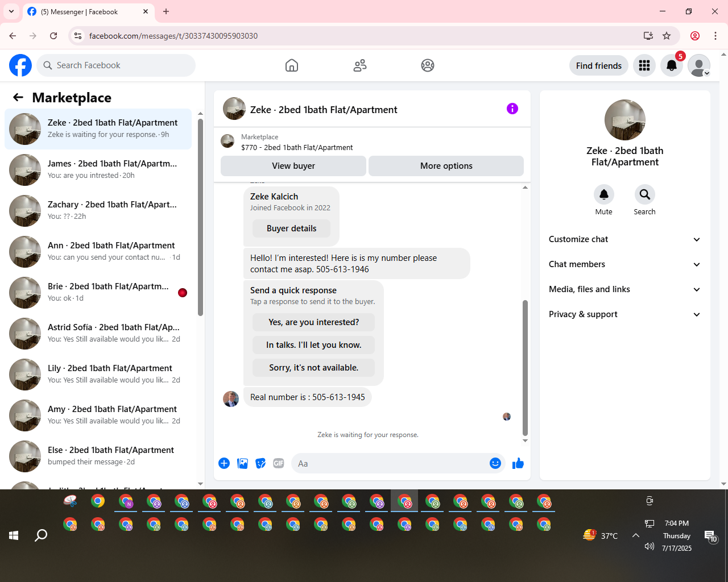Open the account profile avatar menu
This screenshot has width=728, height=582.
[699, 65]
